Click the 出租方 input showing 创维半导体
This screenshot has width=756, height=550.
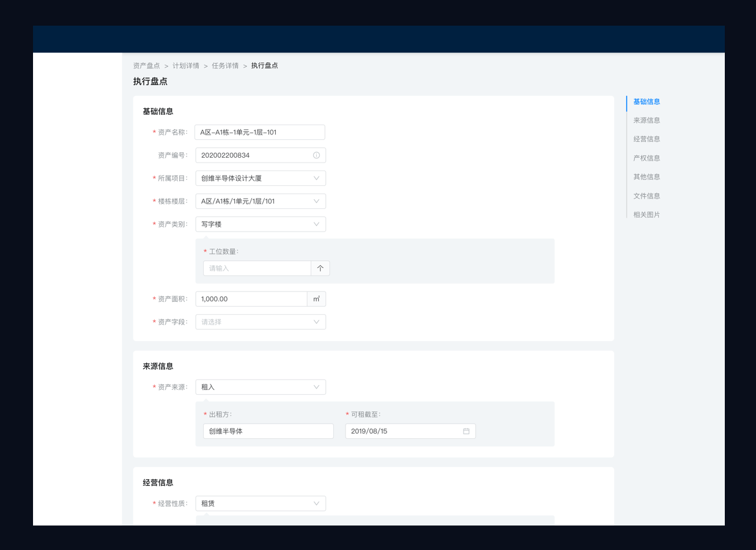(x=268, y=431)
